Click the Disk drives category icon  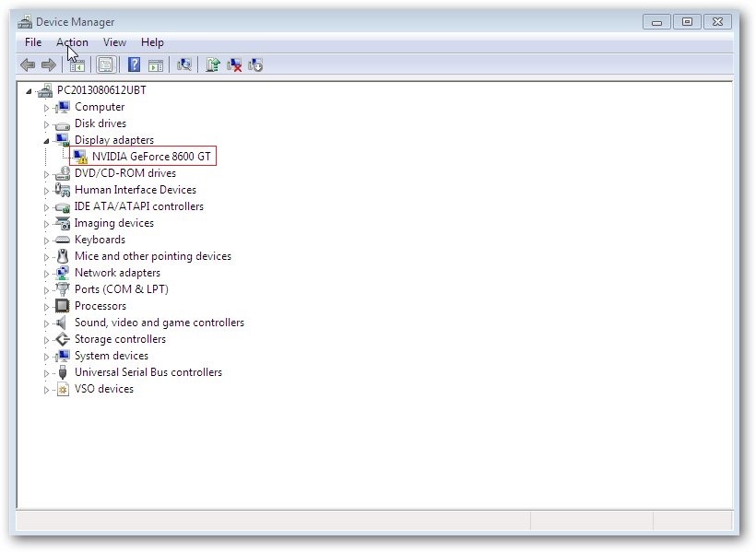click(62, 124)
